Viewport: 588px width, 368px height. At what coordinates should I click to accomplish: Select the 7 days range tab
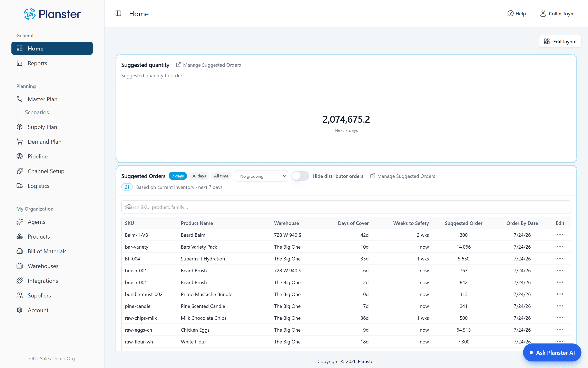pyautogui.click(x=178, y=176)
